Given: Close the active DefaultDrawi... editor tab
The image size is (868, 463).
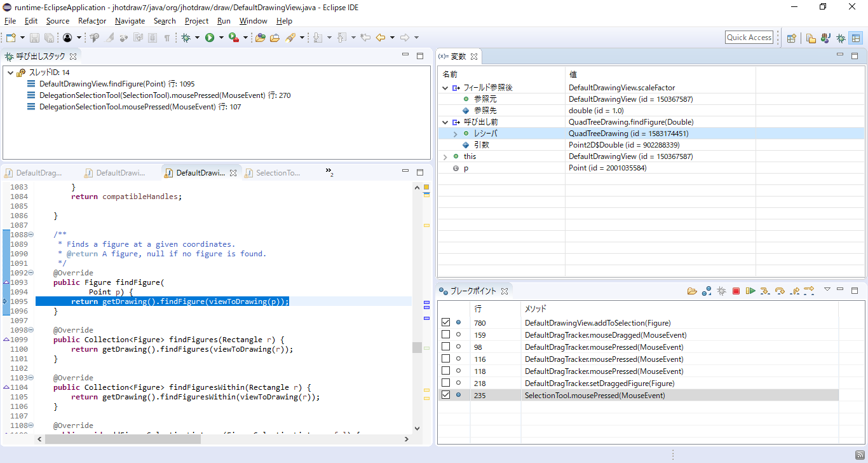Looking at the screenshot, I should [233, 173].
